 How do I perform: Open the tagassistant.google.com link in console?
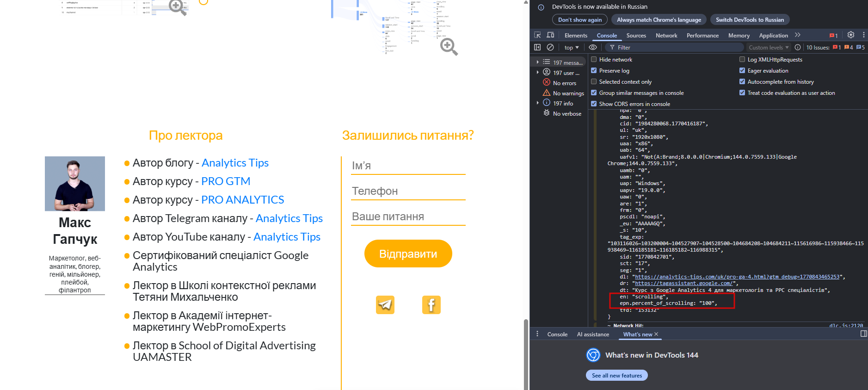(x=683, y=283)
